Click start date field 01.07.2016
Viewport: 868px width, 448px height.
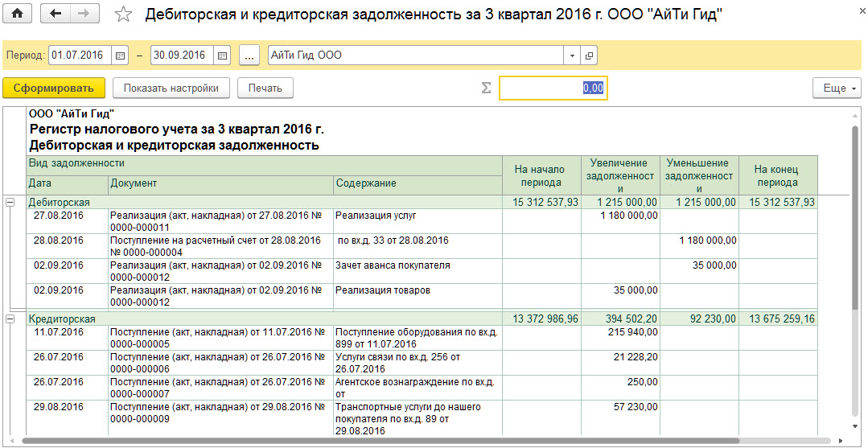click(x=80, y=55)
